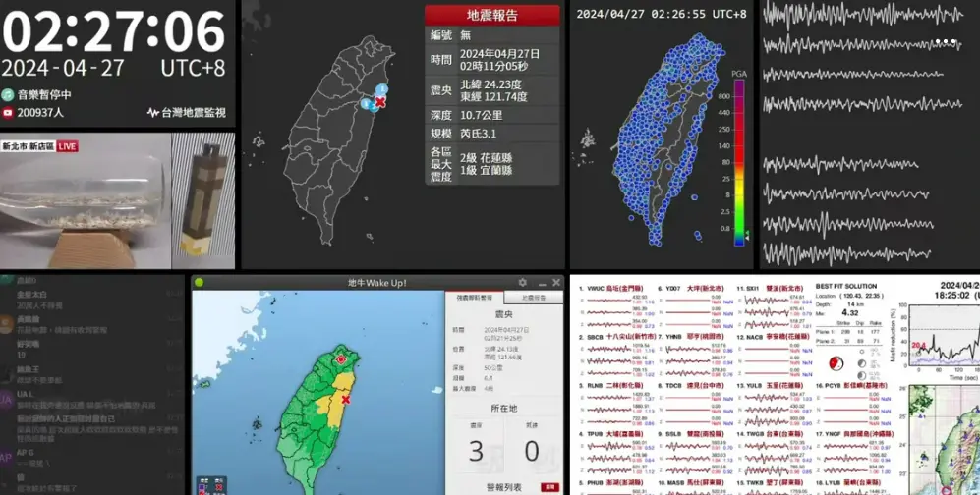
Task: Click the 地震報告 red header
Action: (x=492, y=16)
